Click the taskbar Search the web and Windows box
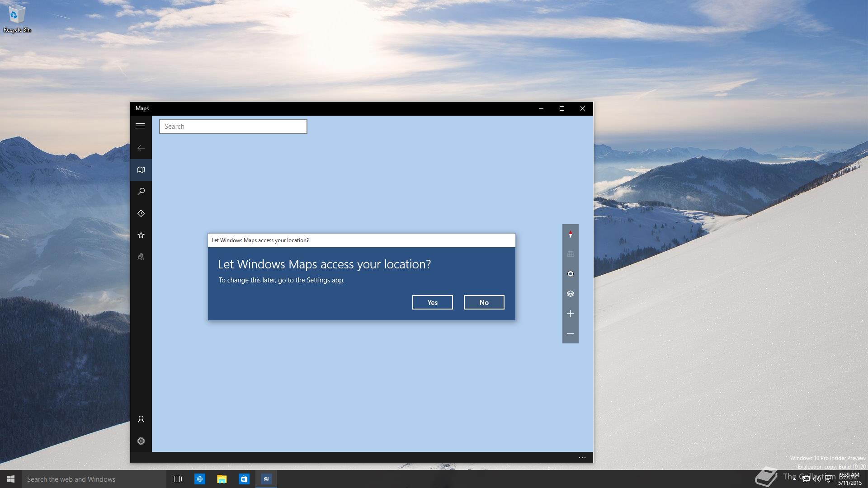This screenshot has height=488, width=868. (x=94, y=479)
